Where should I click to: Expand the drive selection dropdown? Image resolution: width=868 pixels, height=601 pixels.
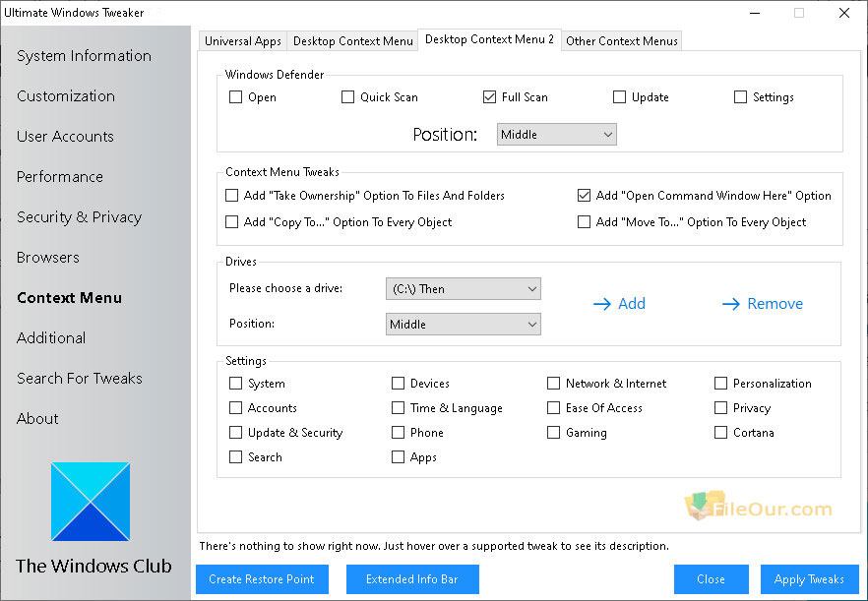click(x=464, y=289)
